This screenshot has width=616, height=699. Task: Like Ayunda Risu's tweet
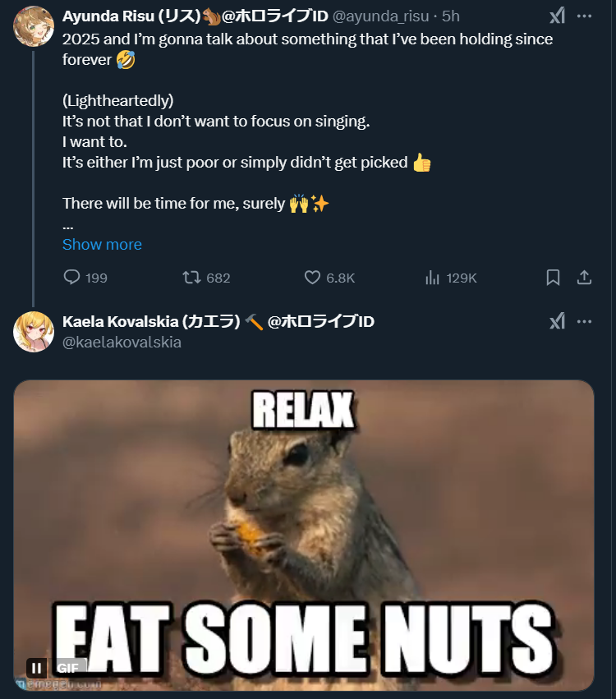[x=312, y=278]
